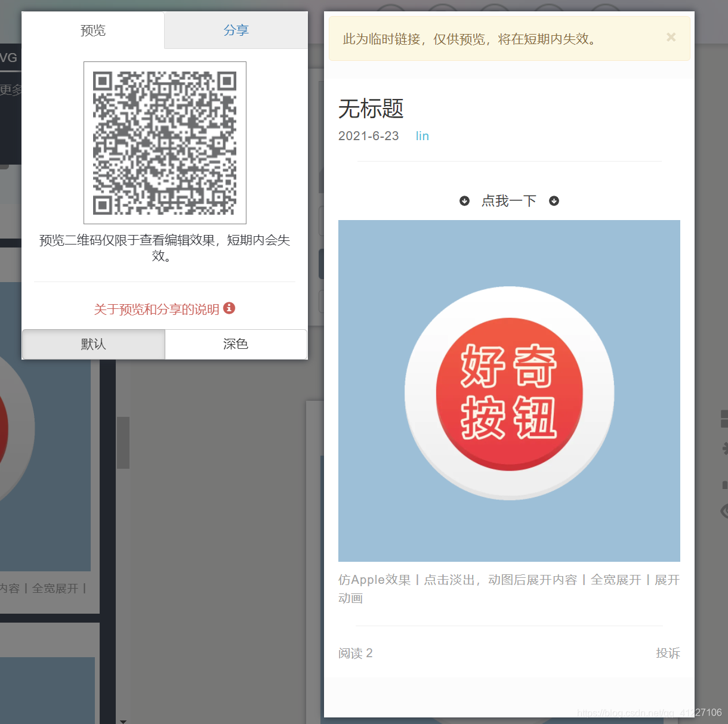
Task: Click the eye preview icon on the right edge
Action: click(x=724, y=511)
